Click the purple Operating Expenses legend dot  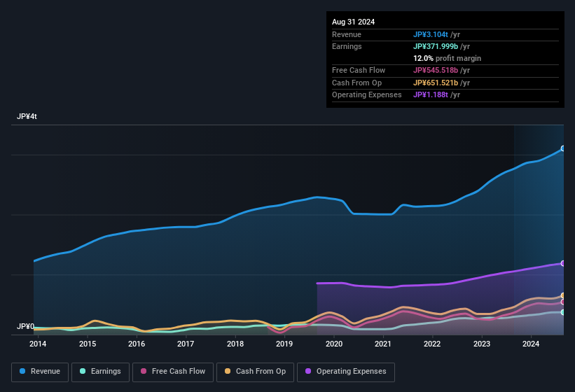(309, 371)
